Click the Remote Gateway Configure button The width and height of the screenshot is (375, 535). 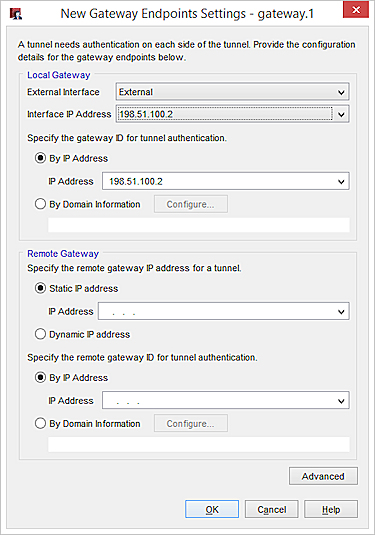pos(190,423)
